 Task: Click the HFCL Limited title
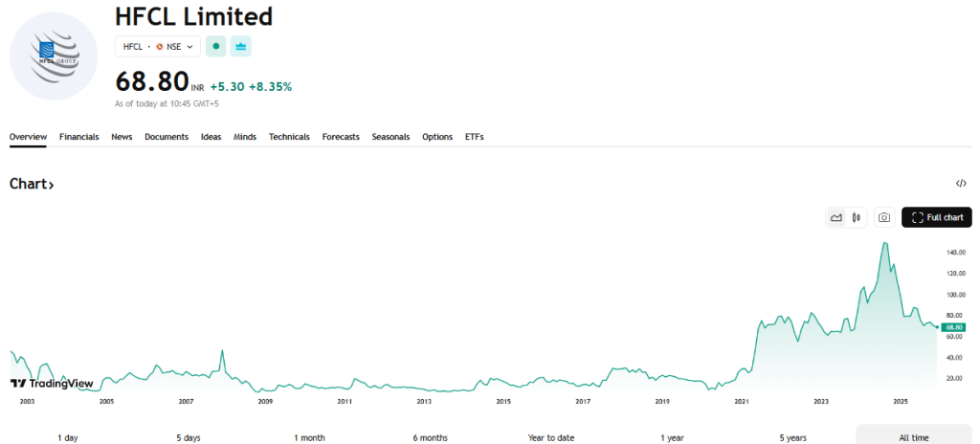(x=193, y=16)
